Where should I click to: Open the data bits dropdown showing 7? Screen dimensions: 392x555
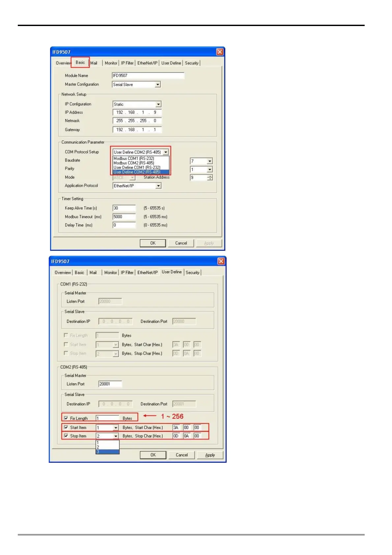(x=210, y=161)
